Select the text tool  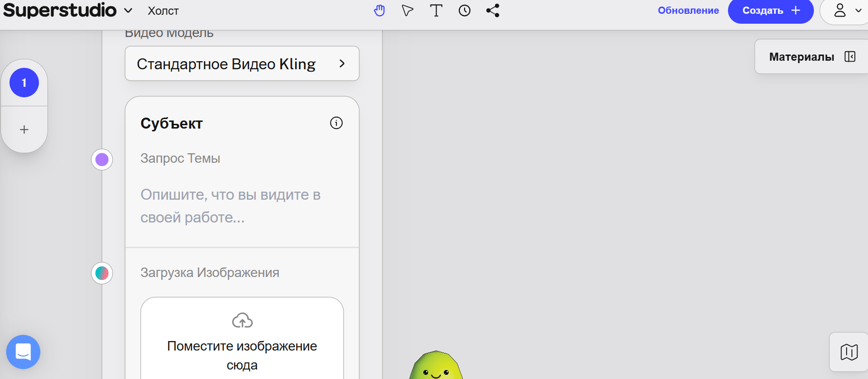pyautogui.click(x=436, y=10)
